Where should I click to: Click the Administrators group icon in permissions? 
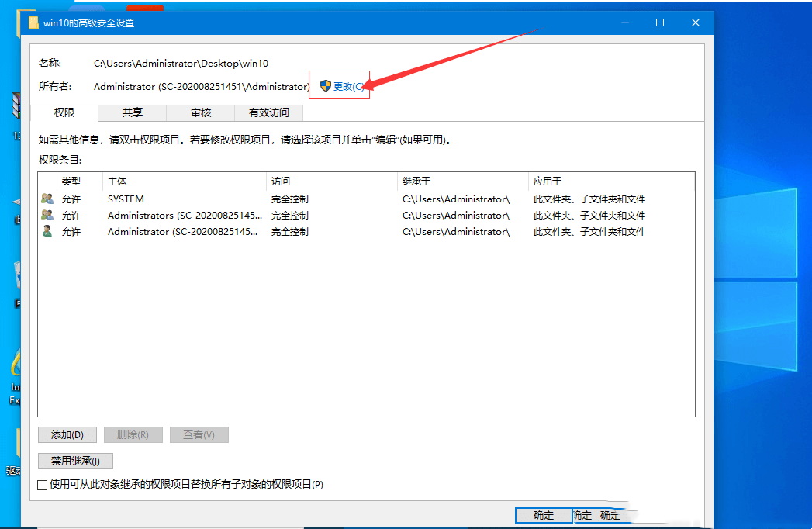pyautogui.click(x=47, y=215)
